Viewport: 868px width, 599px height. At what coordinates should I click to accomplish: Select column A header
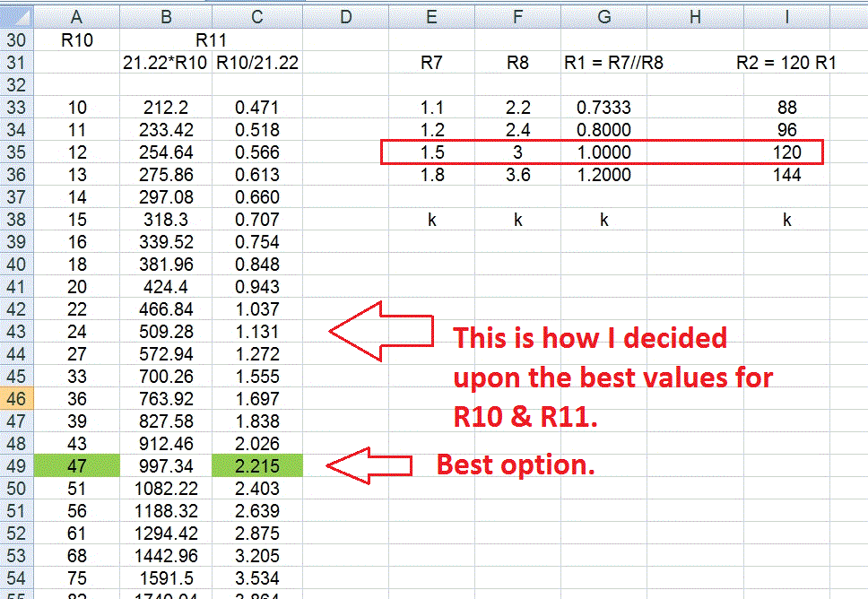[76, 16]
